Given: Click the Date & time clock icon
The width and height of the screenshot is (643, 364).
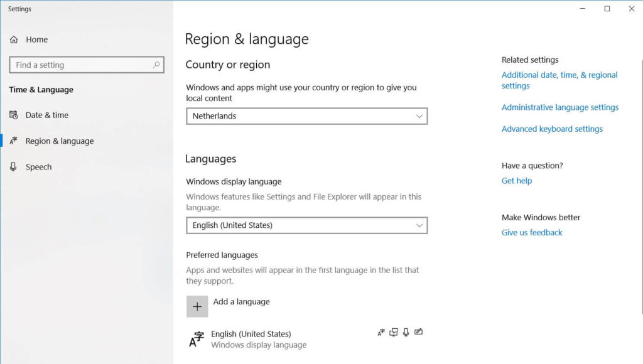Looking at the screenshot, I should coord(14,115).
